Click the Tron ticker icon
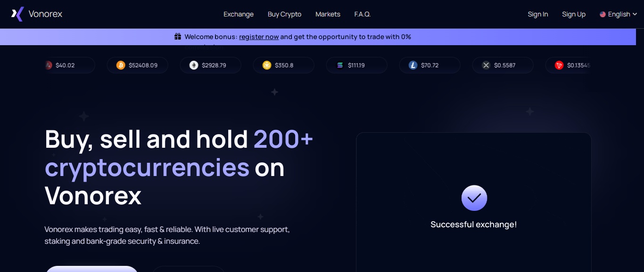The image size is (644, 272). tap(559, 65)
